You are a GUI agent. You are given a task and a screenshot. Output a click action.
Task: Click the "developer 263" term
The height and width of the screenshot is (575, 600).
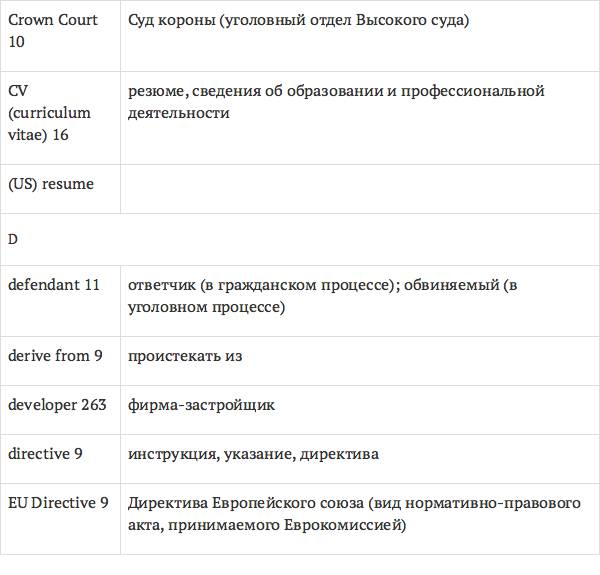pos(57,405)
